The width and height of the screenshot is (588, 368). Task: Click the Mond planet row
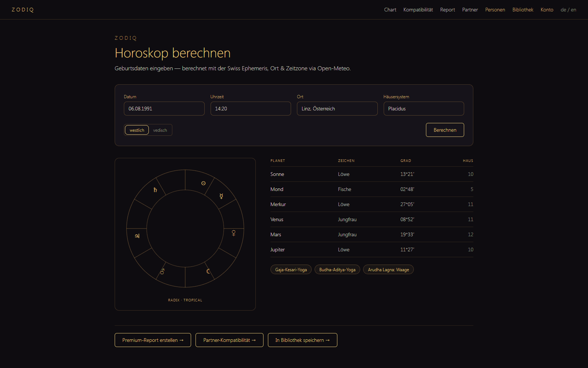tap(372, 189)
